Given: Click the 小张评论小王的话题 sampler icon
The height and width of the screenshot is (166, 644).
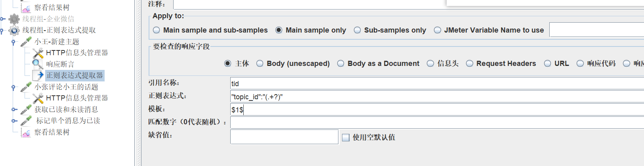Looking at the screenshot, I should 26,87.
